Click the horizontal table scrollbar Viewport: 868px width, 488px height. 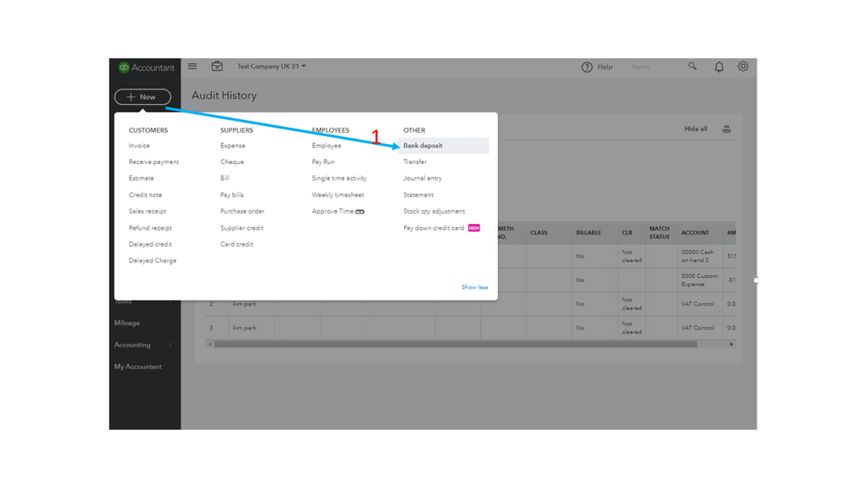click(x=455, y=344)
